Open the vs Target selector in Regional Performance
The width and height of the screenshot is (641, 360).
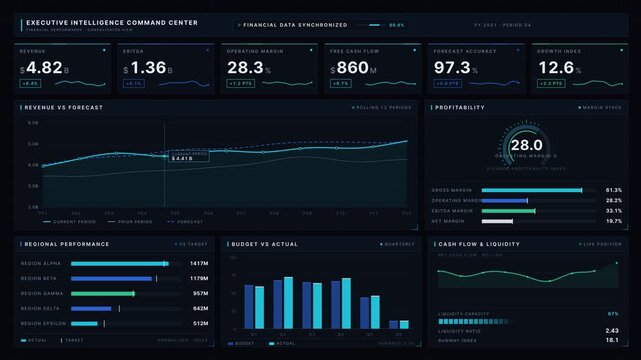click(191, 244)
